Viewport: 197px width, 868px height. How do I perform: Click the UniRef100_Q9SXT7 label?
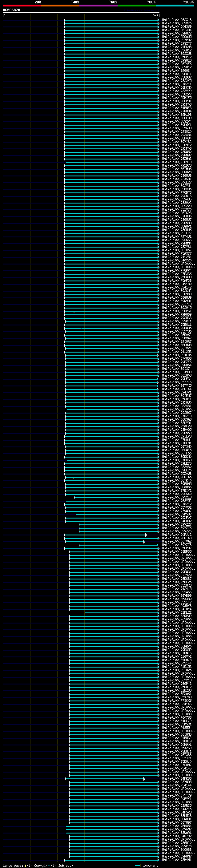pyautogui.click(x=177, y=43)
